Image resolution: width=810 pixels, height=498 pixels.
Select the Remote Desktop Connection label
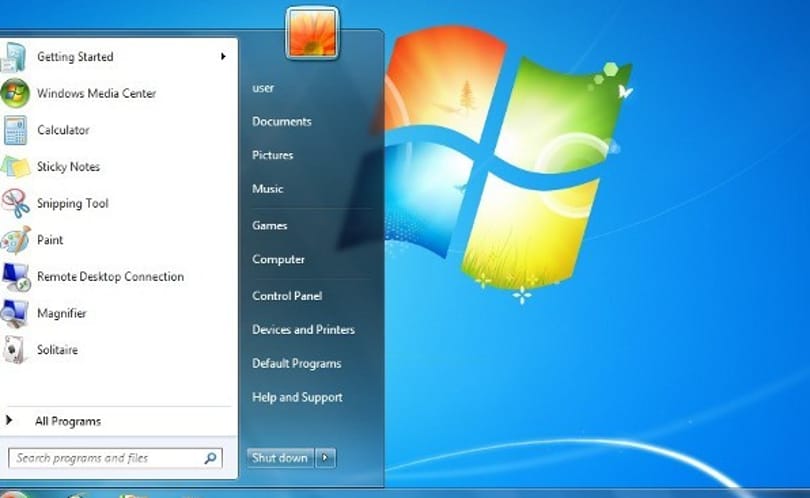pyautogui.click(x=110, y=277)
